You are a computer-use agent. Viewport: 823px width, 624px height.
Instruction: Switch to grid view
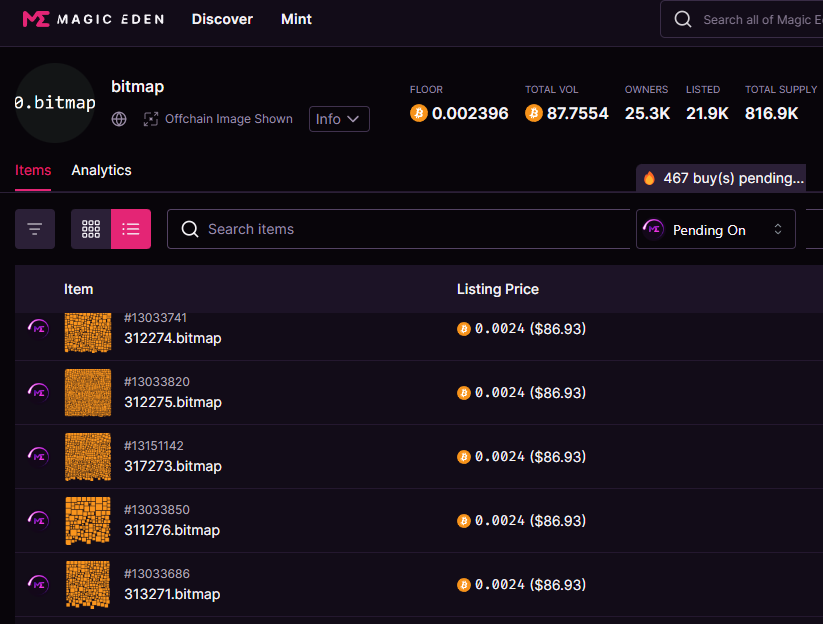pyautogui.click(x=91, y=229)
